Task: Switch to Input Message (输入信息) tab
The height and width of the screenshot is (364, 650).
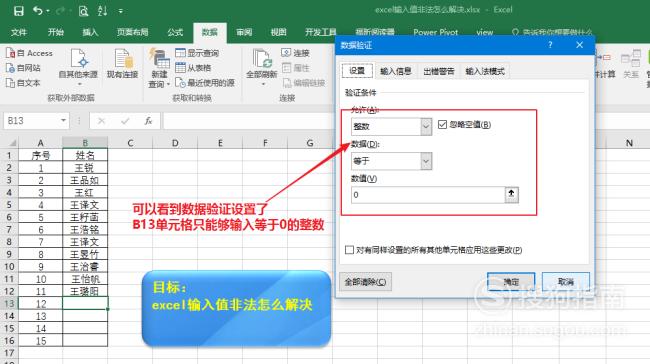Action: pyautogui.click(x=395, y=71)
